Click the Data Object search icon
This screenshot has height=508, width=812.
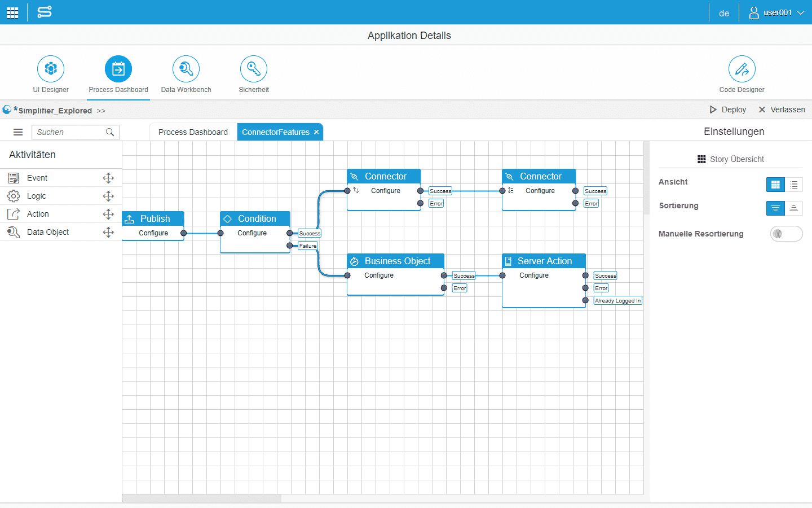(14, 232)
